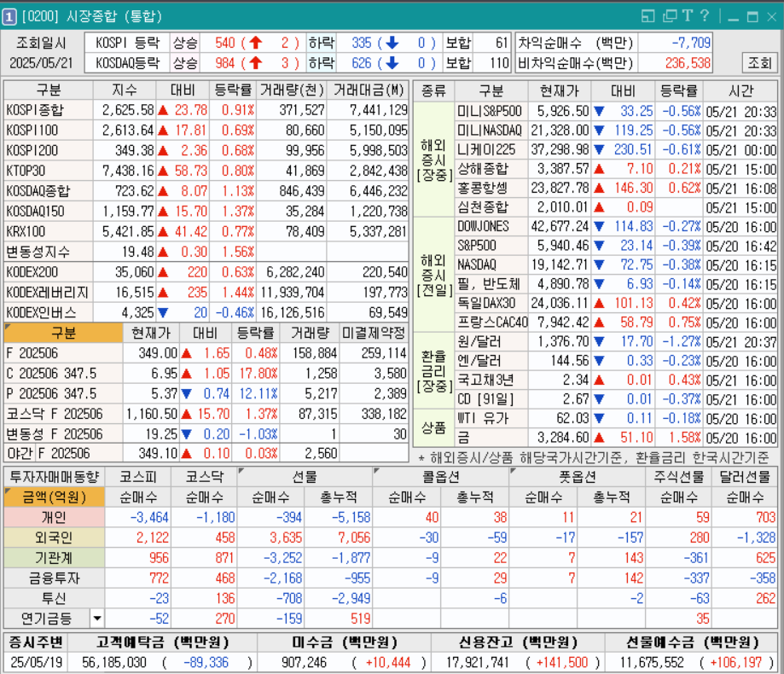Select the 미니NASDAQ row label

(490, 131)
